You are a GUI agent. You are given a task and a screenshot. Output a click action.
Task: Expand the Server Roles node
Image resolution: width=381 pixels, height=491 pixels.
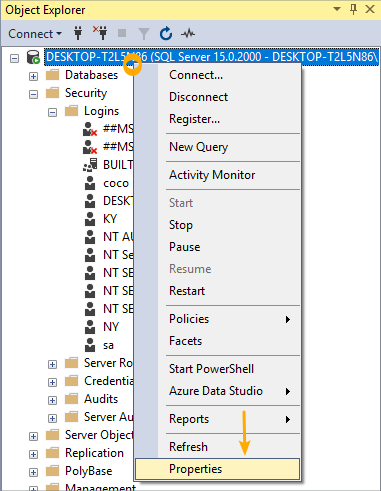click(52, 365)
